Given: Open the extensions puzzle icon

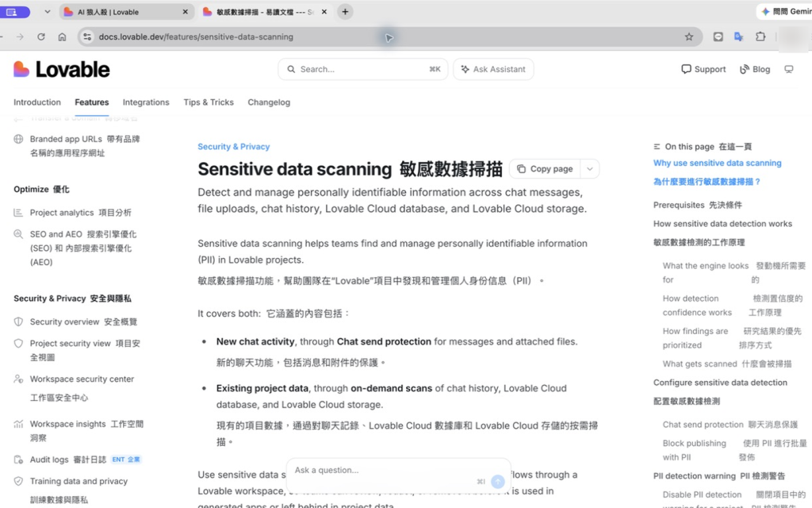Looking at the screenshot, I should click(x=760, y=37).
